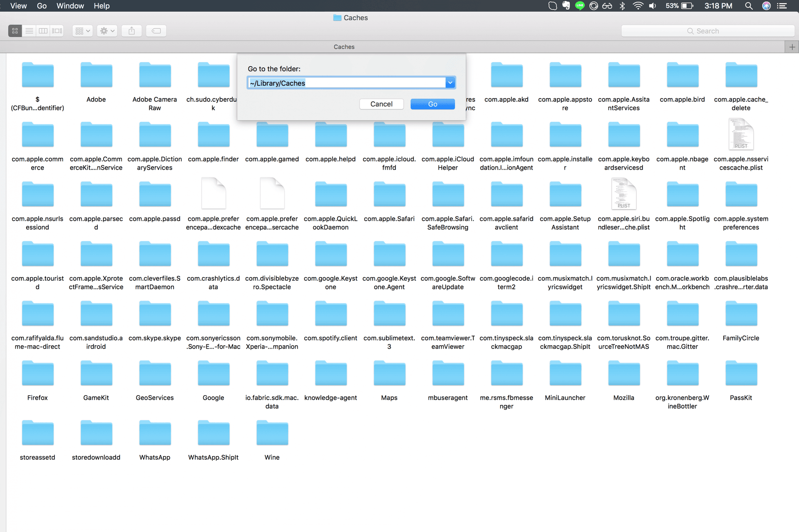Click the menu bar clock showing 3:18 PM
Screen dimensions: 799x532
tap(718, 6)
